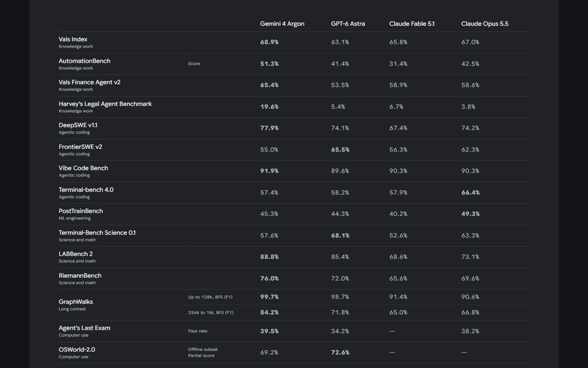This screenshot has height=368, width=588.
Task: Click the 91.9% Vibe Code Bench score
Action: [x=269, y=171]
